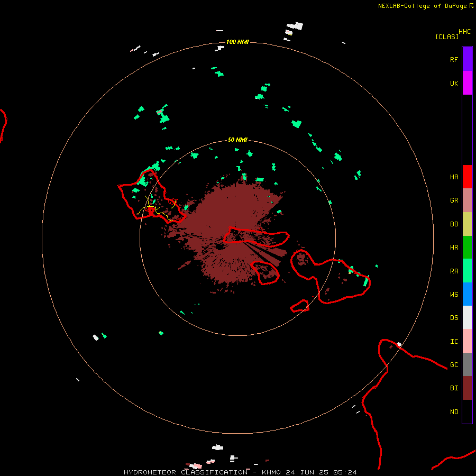Click the BI legend label
Screen dimensions: 476x476
click(454, 388)
